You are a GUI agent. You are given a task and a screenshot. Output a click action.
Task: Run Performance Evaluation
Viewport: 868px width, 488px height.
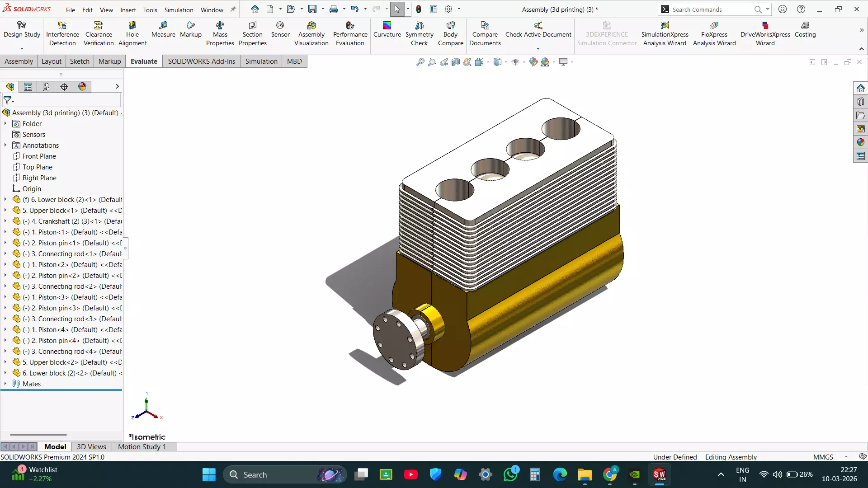(350, 34)
